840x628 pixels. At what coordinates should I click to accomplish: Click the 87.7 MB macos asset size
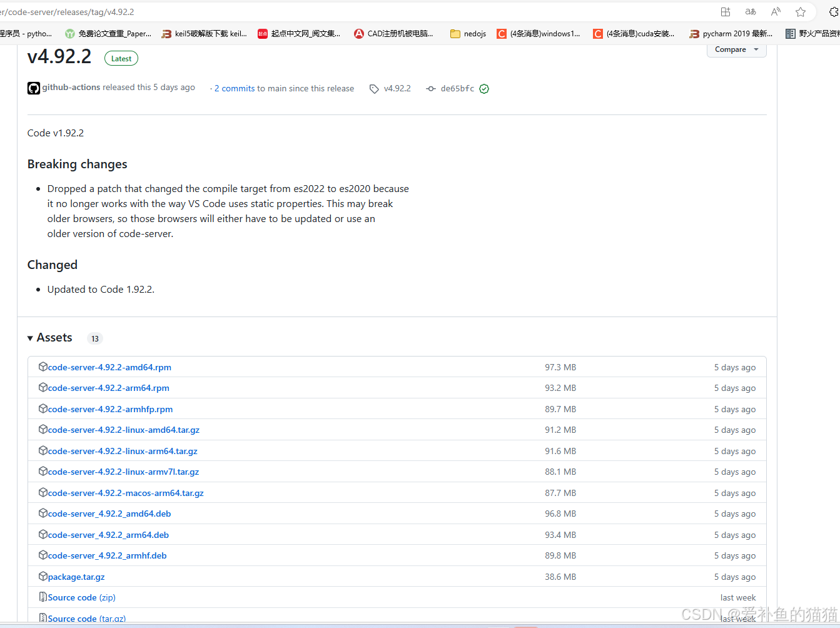560,493
